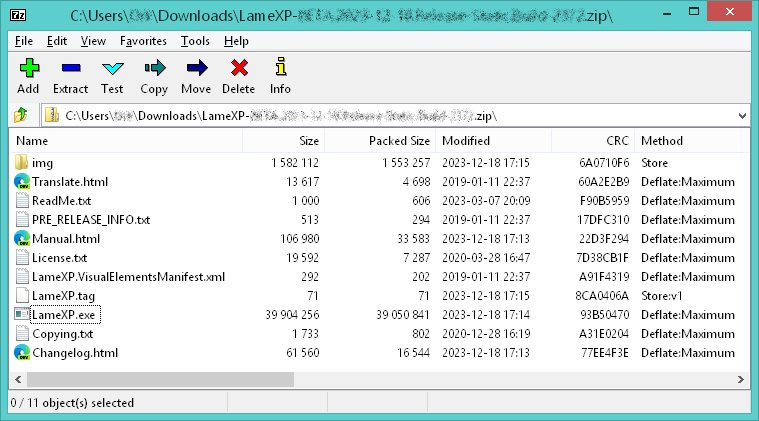Sort by the Name column header
The height and width of the screenshot is (421, 759).
click(126, 141)
